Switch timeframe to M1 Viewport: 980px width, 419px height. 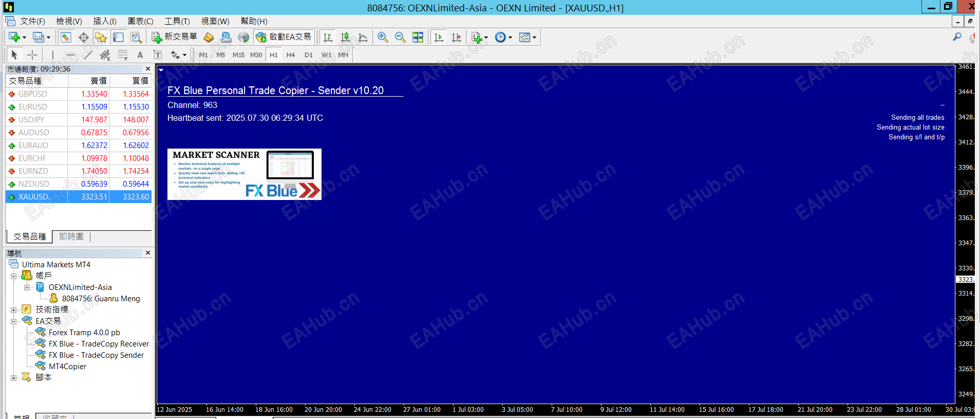point(203,55)
